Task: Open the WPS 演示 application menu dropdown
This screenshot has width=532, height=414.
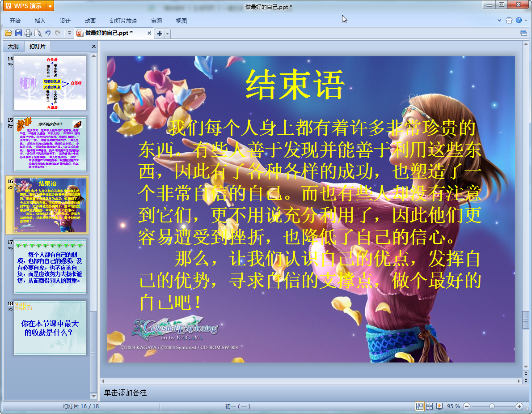Action: [x=50, y=6]
